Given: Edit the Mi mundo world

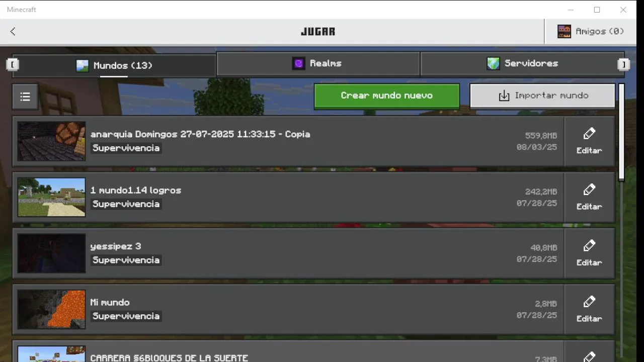Looking at the screenshot, I should 589,309.
